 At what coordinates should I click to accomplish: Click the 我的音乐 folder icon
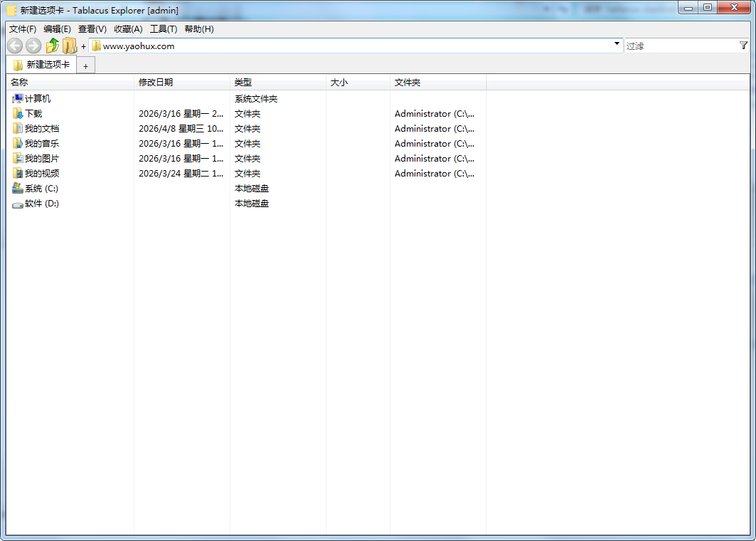(x=18, y=143)
